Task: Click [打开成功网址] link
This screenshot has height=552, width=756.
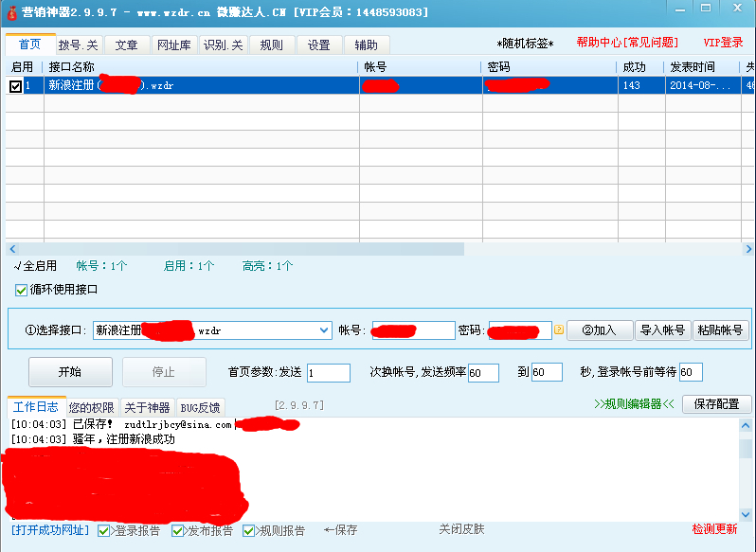Action: tap(50, 530)
